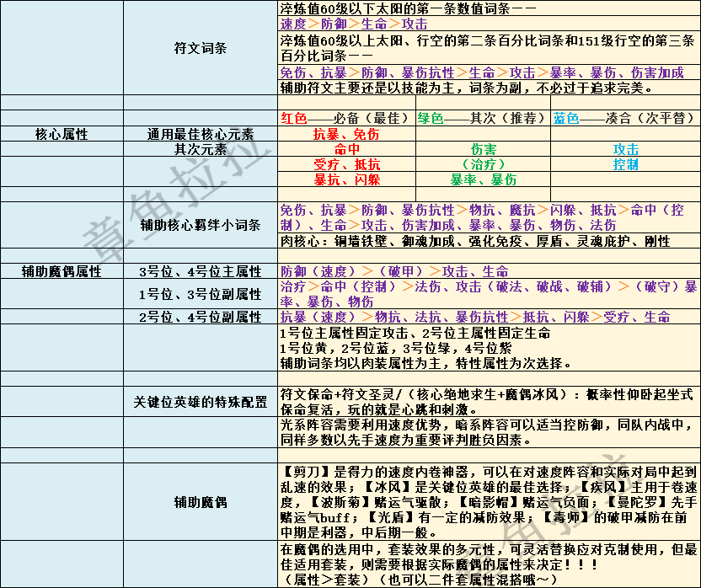Click the 其次元素 label cell

[x=200, y=149]
